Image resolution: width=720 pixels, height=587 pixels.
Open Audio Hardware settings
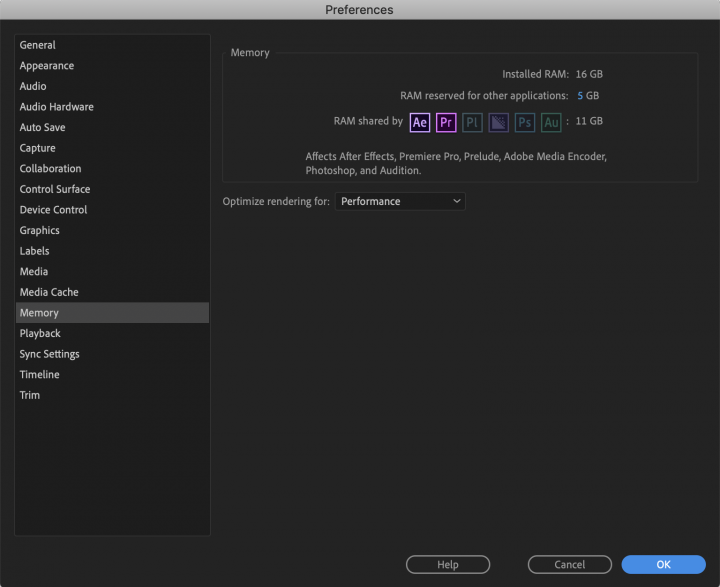point(112,107)
